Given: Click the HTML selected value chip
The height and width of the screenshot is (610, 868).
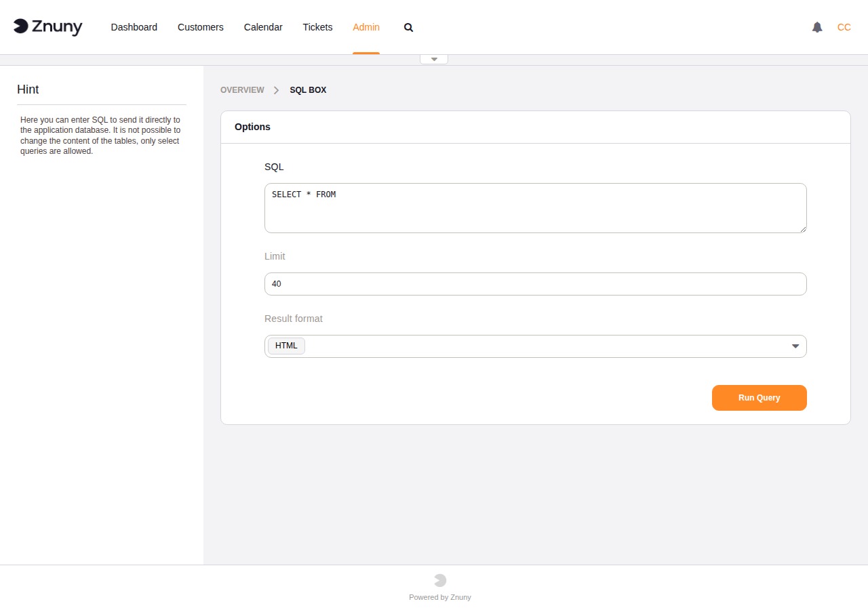Looking at the screenshot, I should click(x=286, y=346).
